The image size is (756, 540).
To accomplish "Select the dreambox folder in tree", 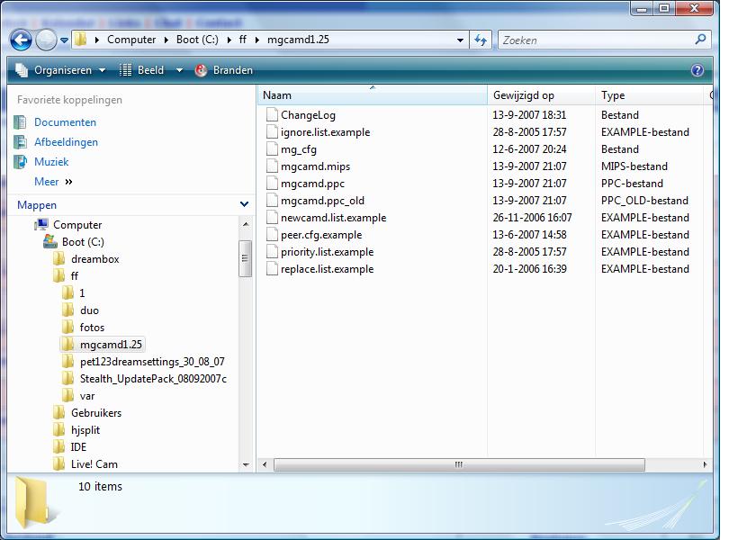I will (x=95, y=259).
